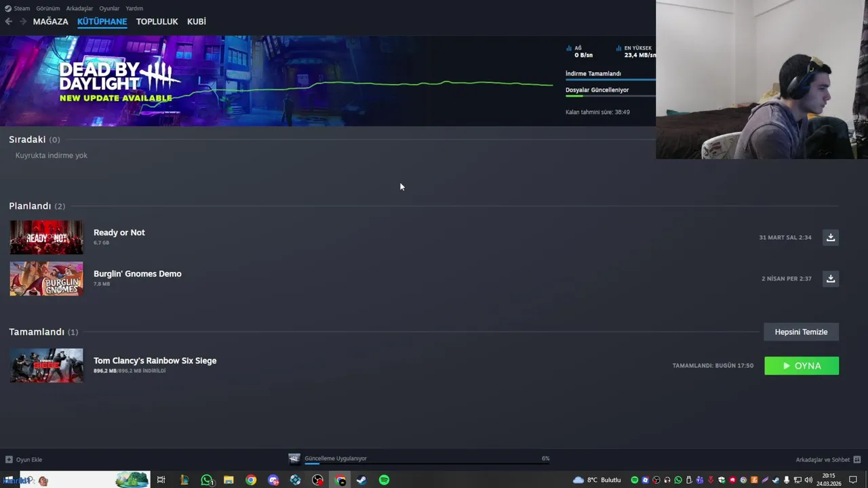Open the Burglin' Gnomes Demo title
Viewport: 868px width, 488px height.
(138, 274)
